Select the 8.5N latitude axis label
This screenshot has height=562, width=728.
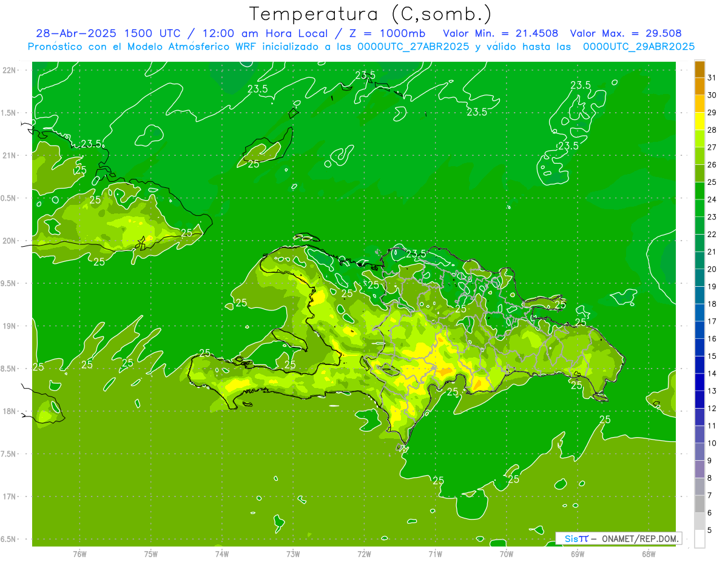(x=10, y=369)
